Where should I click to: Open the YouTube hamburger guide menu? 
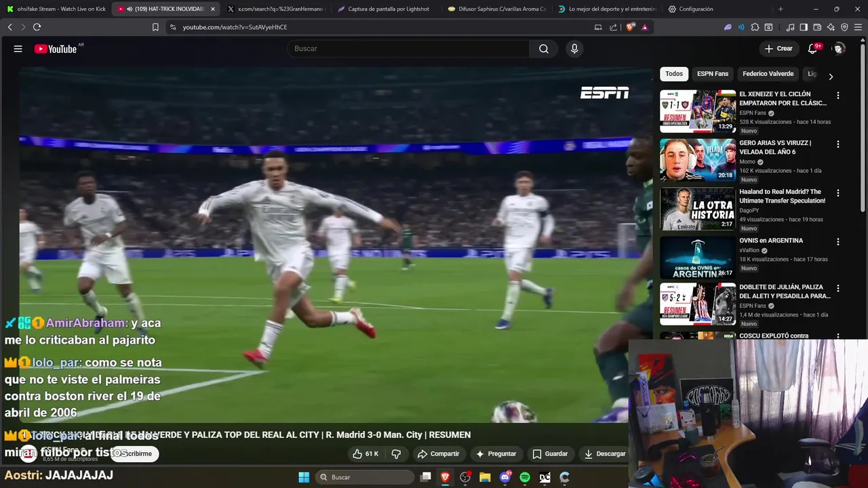18,49
